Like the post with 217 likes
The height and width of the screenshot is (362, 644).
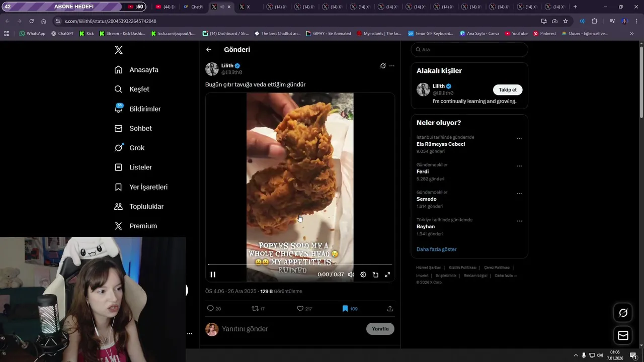tap(304, 309)
